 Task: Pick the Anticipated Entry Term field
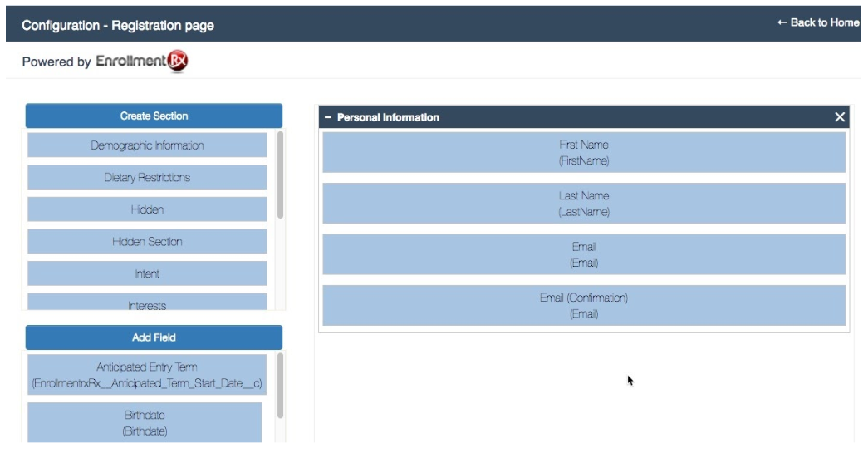(x=147, y=375)
